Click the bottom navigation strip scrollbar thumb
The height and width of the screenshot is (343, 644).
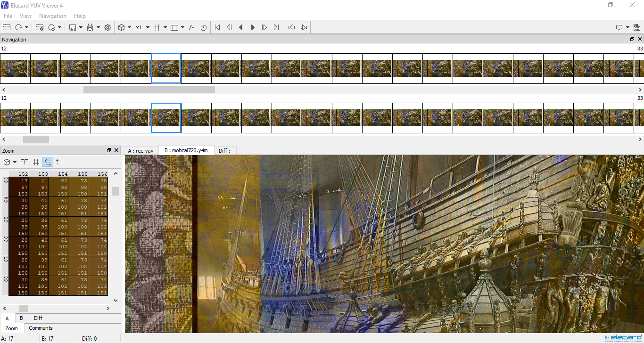(x=36, y=139)
